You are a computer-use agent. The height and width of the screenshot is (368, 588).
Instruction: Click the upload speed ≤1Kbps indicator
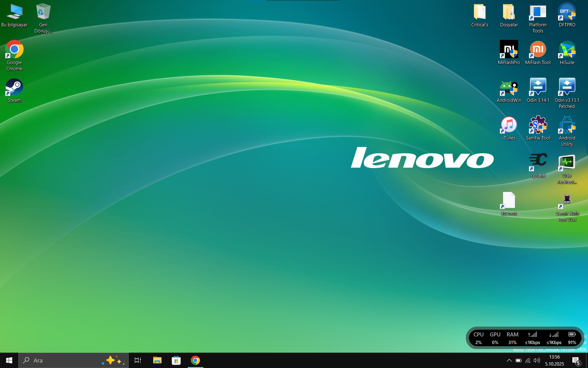532,338
